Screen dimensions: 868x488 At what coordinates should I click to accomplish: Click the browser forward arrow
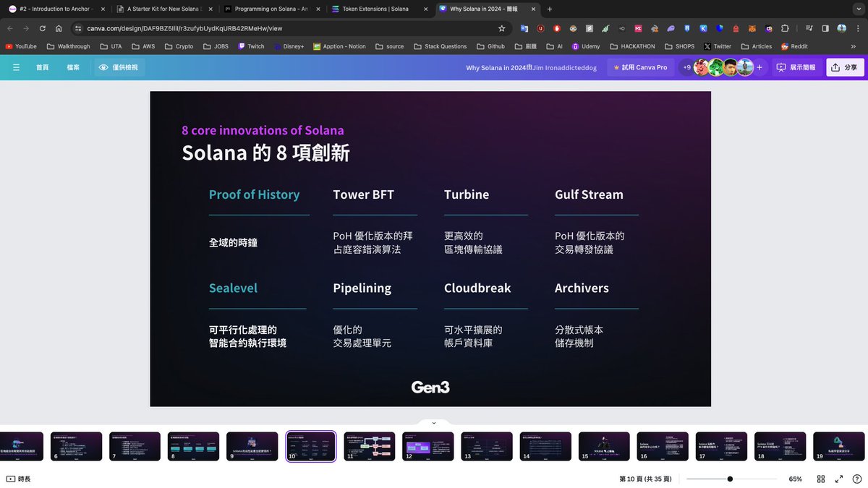click(x=27, y=28)
